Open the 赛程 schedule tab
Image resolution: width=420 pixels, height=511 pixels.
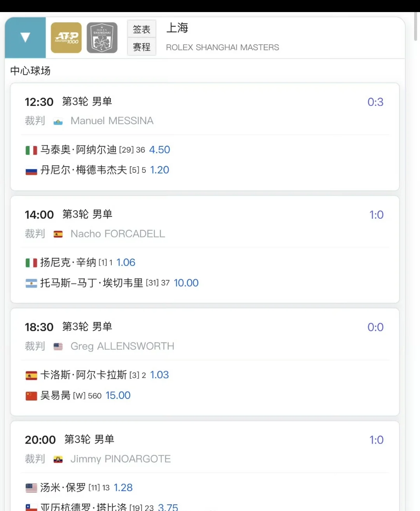click(x=142, y=47)
